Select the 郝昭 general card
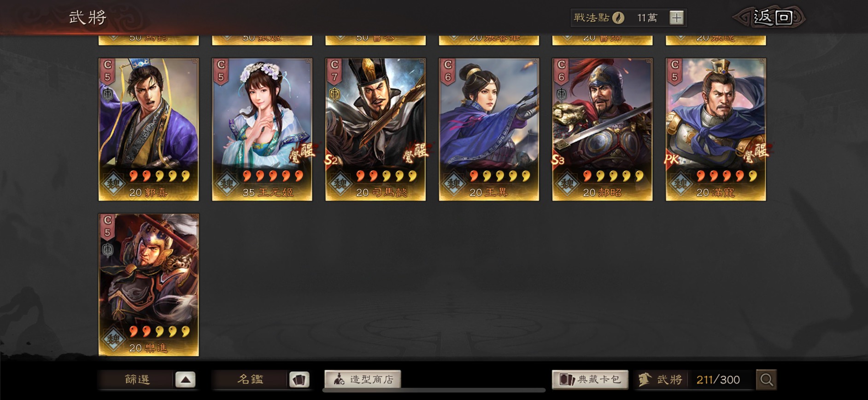 [603, 129]
